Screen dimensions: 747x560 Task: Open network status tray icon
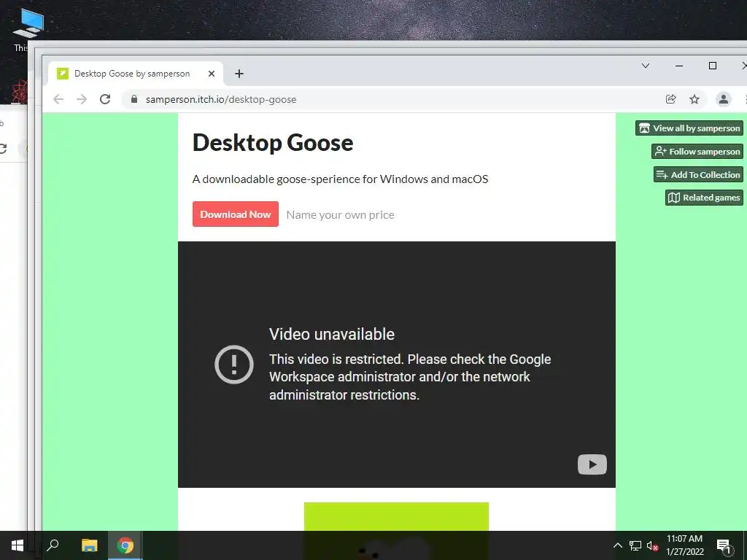coord(635,545)
